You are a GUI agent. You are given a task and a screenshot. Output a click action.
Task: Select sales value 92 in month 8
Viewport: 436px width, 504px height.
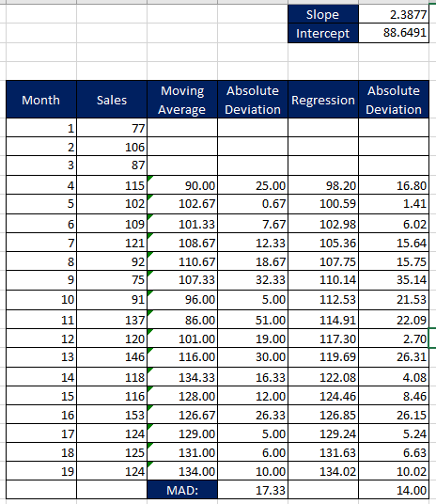tap(112, 261)
